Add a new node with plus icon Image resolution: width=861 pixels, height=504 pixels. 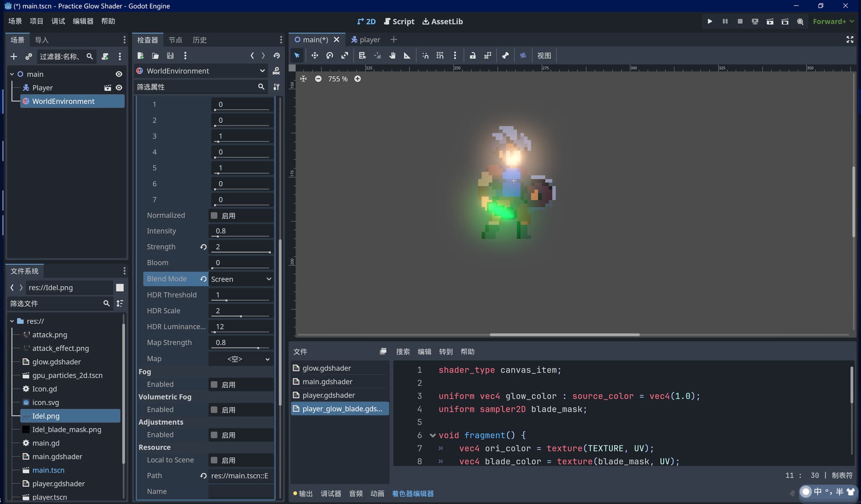coord(13,56)
